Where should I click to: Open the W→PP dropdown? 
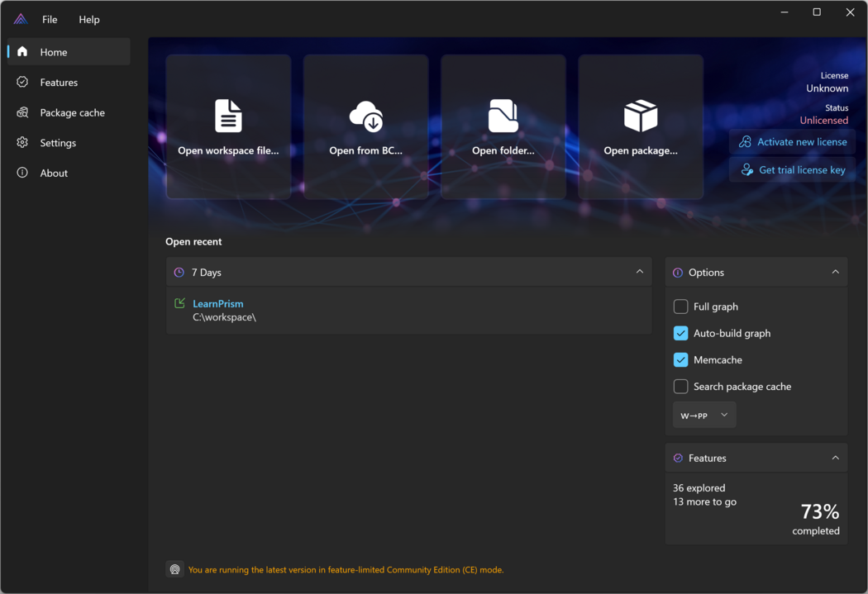tap(704, 416)
